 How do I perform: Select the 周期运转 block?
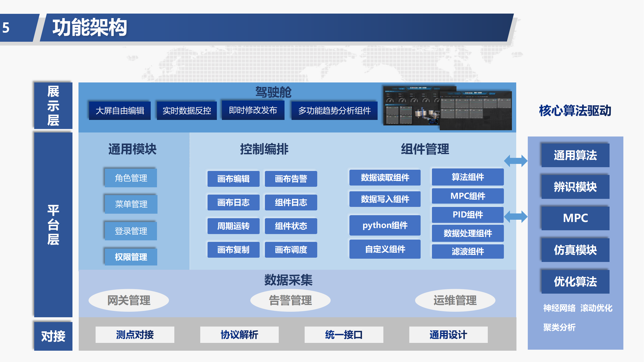[x=233, y=226]
